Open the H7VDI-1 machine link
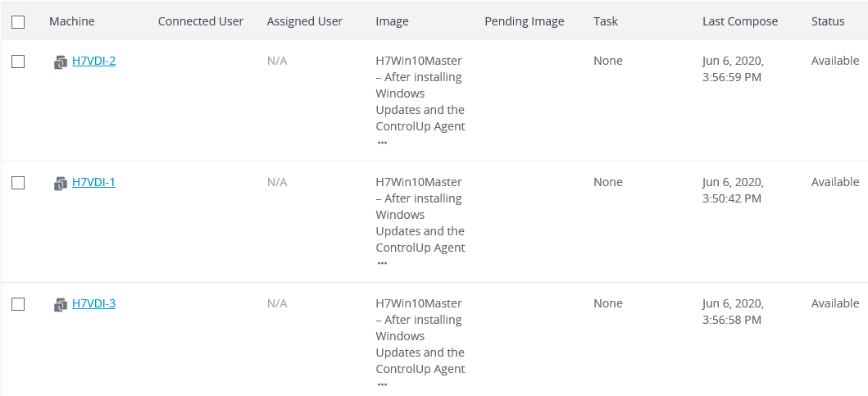 [93, 182]
